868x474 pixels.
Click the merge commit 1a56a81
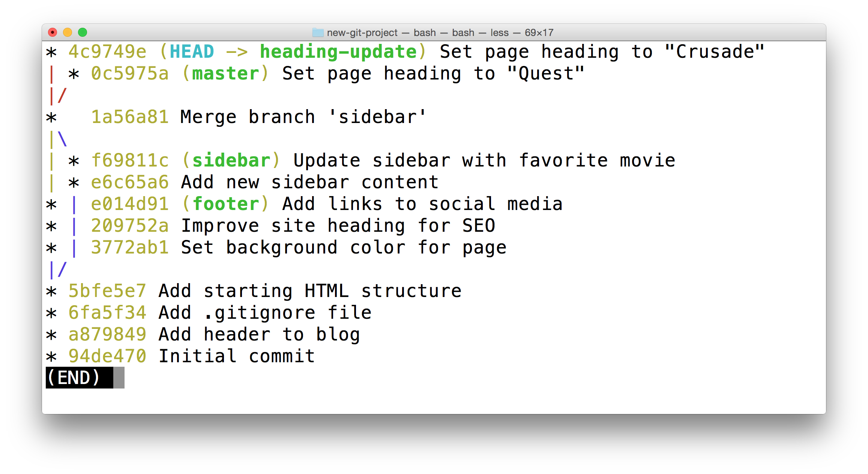tap(130, 117)
